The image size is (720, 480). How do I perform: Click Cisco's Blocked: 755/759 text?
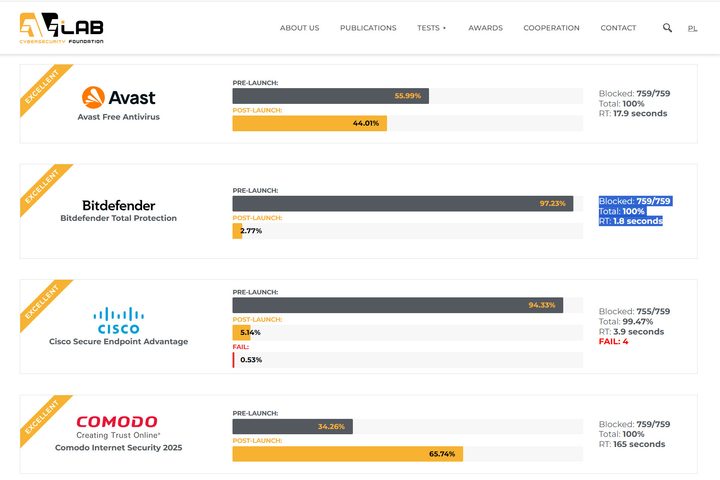tap(635, 311)
